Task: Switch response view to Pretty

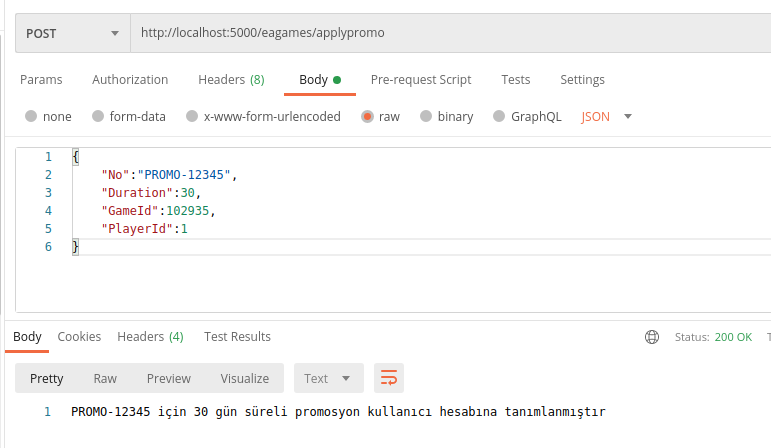Action: pos(47,378)
